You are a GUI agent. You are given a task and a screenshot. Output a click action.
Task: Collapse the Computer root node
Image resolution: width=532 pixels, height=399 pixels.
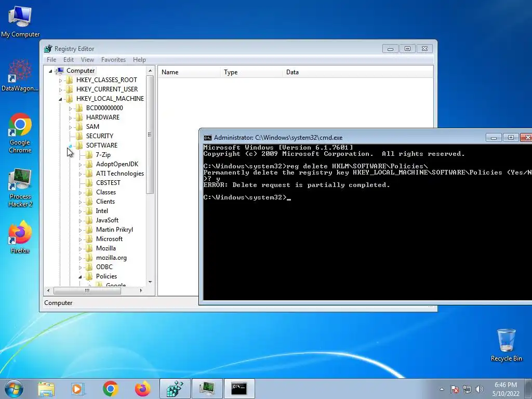tap(50, 71)
